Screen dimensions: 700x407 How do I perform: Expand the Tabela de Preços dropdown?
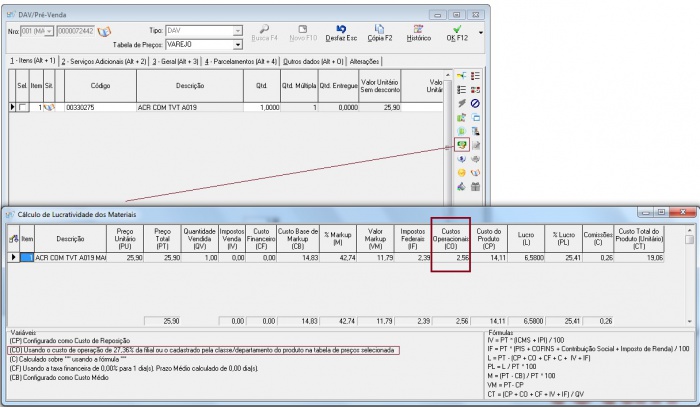tap(238, 45)
